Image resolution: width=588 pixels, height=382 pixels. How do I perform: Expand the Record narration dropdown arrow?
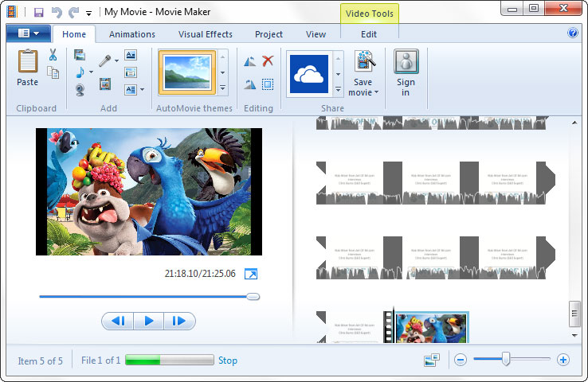click(116, 60)
